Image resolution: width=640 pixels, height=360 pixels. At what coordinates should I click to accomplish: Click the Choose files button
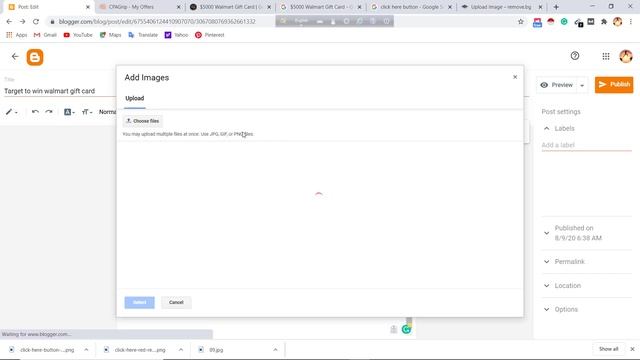(142, 121)
